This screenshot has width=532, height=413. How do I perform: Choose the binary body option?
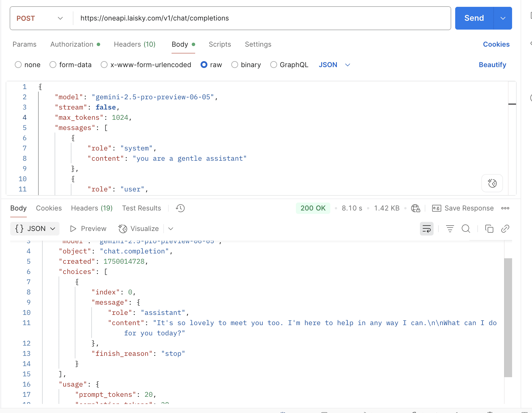(235, 65)
